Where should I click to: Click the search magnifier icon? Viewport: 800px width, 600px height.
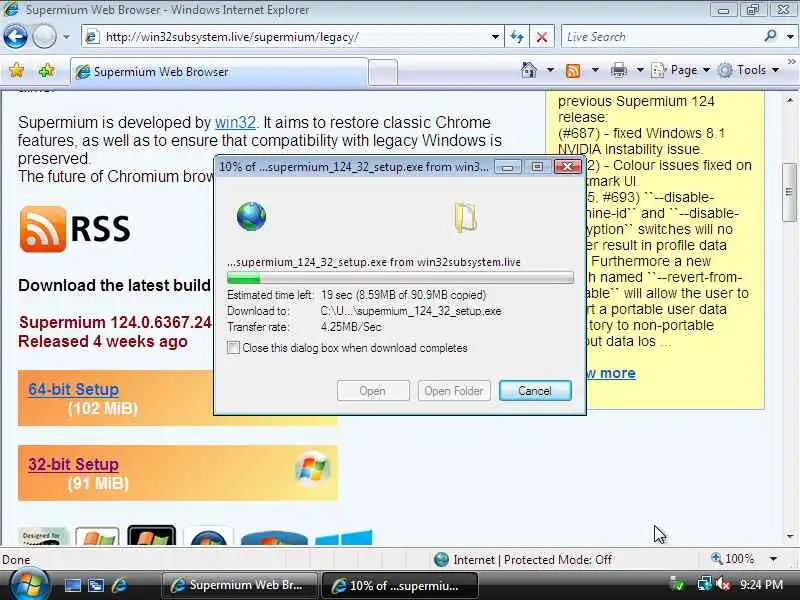point(770,36)
